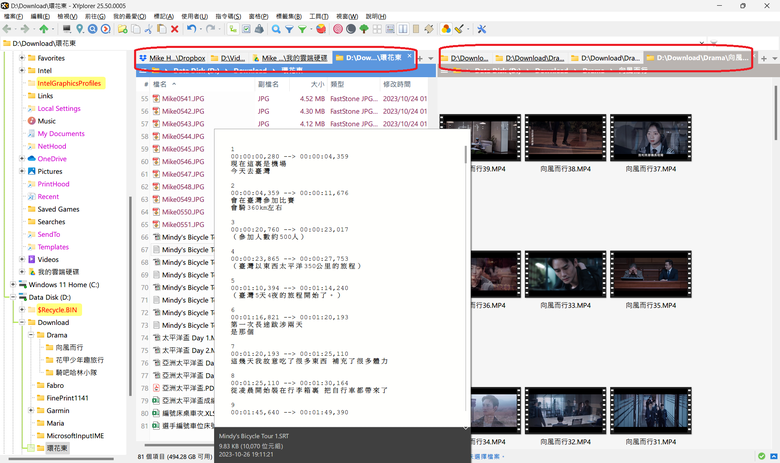The height and width of the screenshot is (463, 780).
Task: Go forward with the Forward arrow icon
Action: coord(25,29)
